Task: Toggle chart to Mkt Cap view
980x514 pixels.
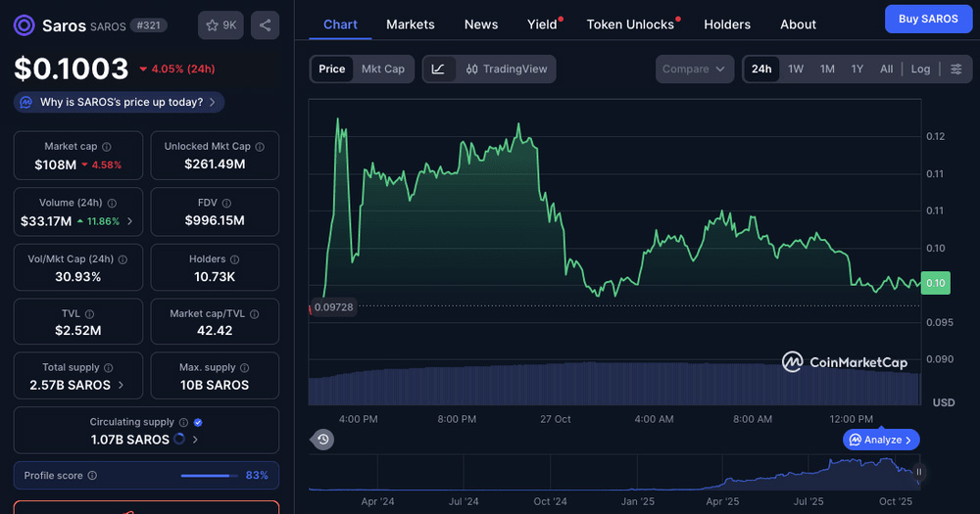Action: (382, 69)
